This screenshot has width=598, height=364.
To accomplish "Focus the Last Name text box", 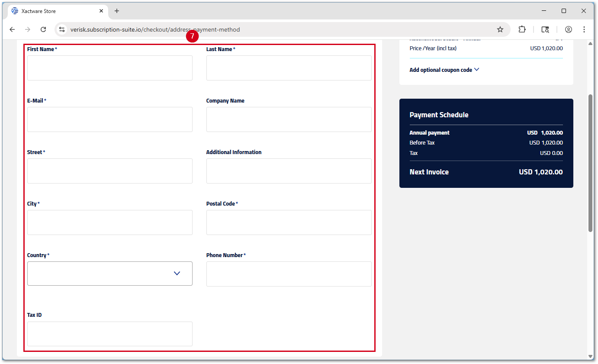I will click(x=289, y=68).
